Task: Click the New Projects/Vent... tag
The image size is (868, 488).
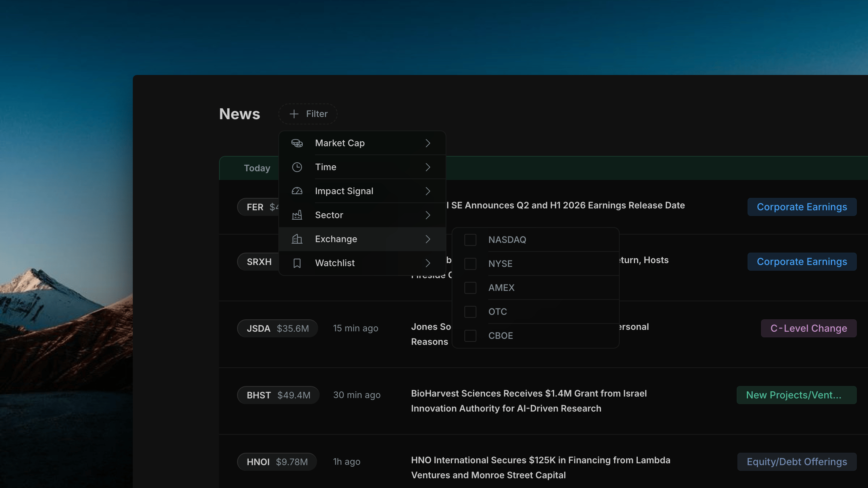Action: coord(797,395)
